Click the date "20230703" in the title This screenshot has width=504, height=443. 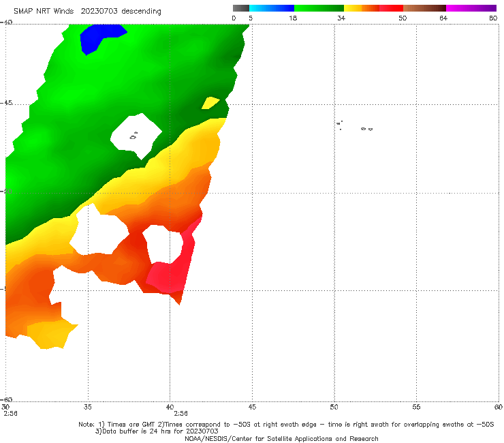point(99,12)
